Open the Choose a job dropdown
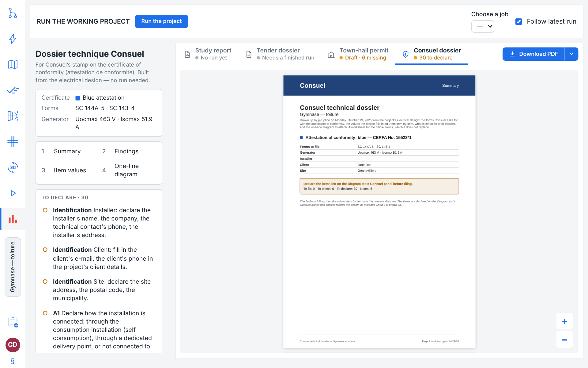Viewport: 588px width, 368px height. 483,26
